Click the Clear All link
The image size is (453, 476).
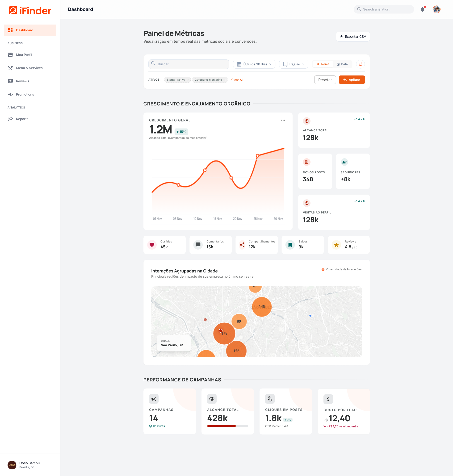(237, 80)
